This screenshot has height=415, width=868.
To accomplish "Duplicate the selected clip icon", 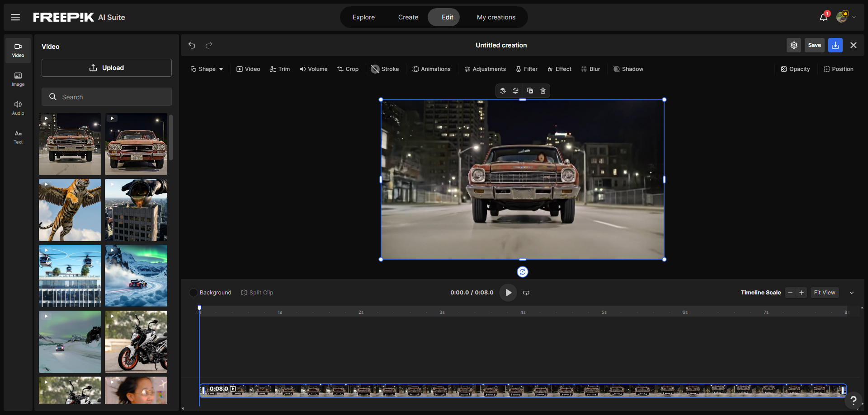I will click(x=530, y=91).
